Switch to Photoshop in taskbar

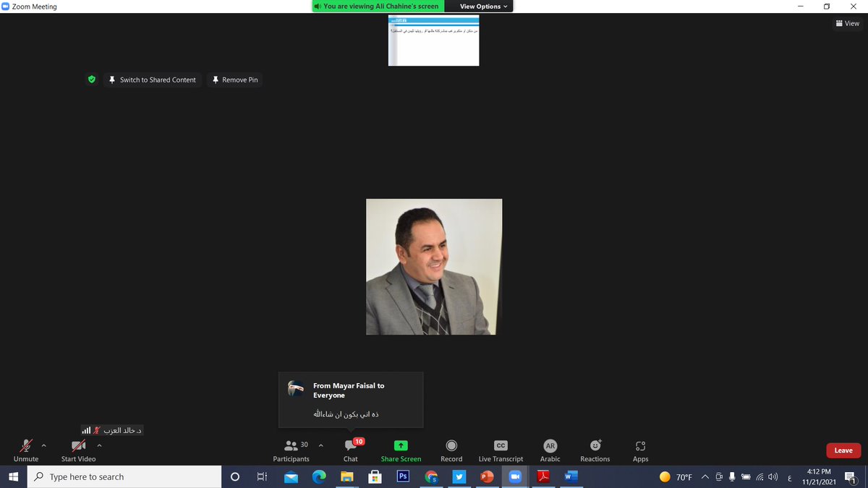[x=403, y=476]
